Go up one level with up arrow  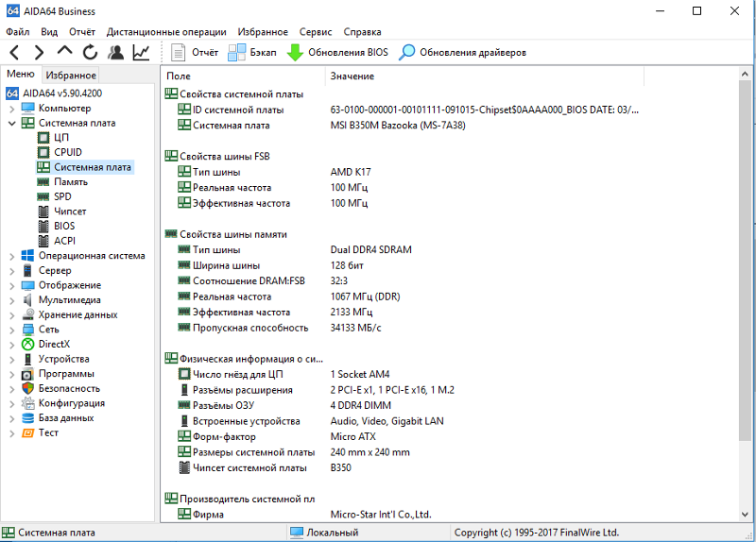pos(64,51)
